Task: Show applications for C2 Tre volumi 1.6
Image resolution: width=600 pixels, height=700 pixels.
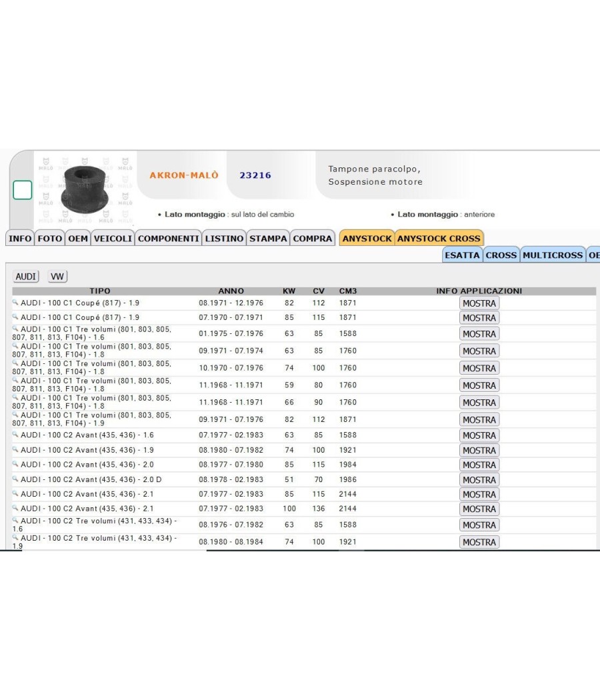Action: [479, 525]
